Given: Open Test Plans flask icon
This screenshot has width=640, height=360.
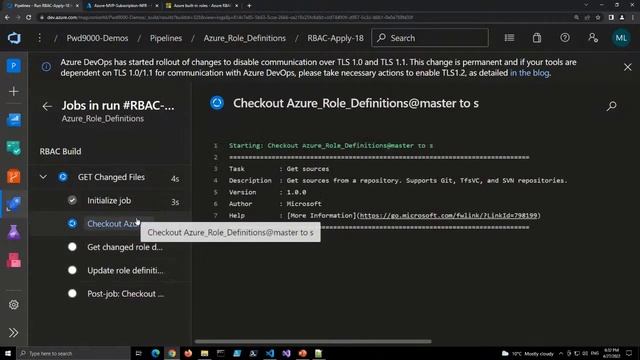Looking at the screenshot, I should [x=13, y=232].
